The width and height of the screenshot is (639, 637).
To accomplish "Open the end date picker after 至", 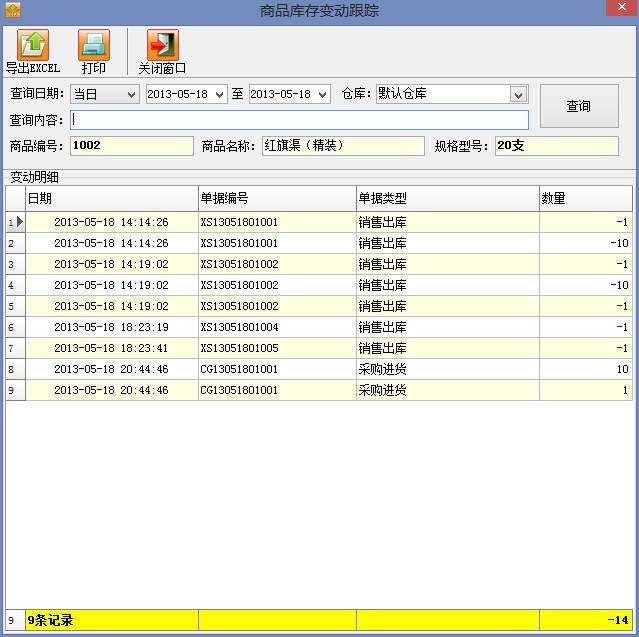I will pos(322,95).
